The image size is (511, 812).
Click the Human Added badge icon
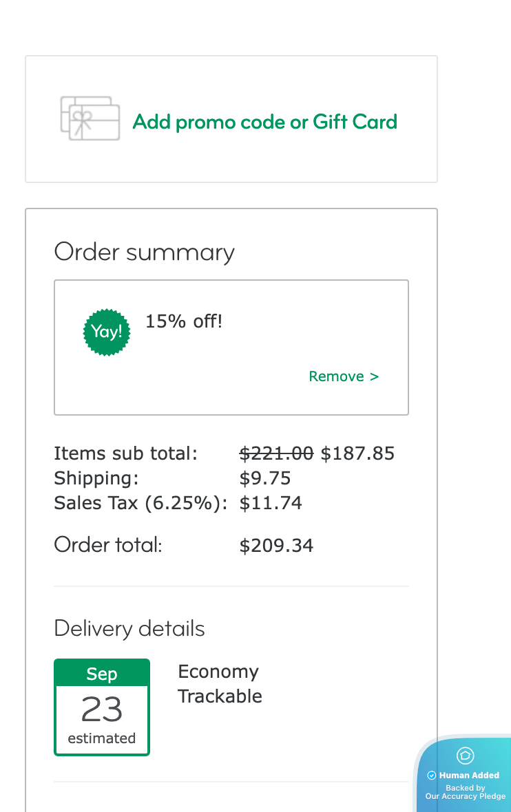pos(466,756)
